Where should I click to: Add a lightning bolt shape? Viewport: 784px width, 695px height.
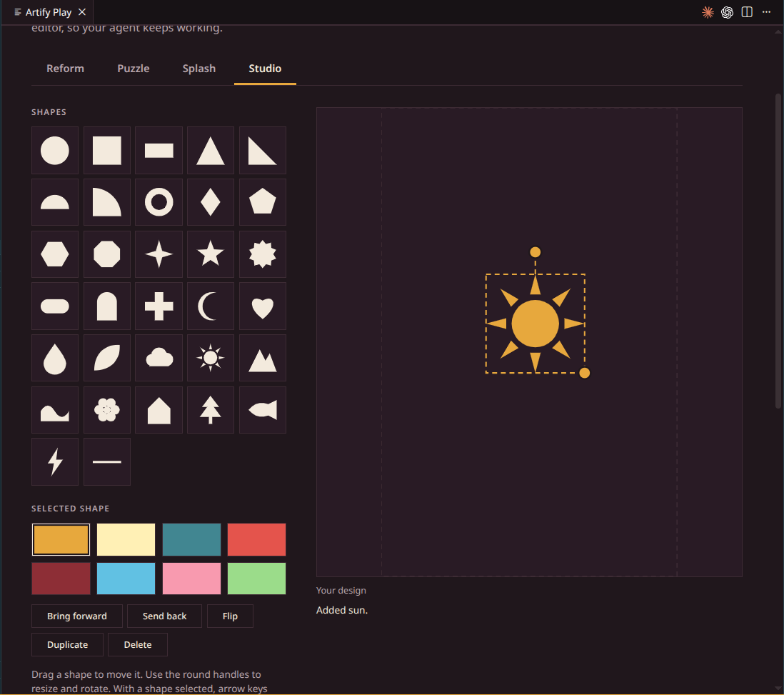(54, 462)
